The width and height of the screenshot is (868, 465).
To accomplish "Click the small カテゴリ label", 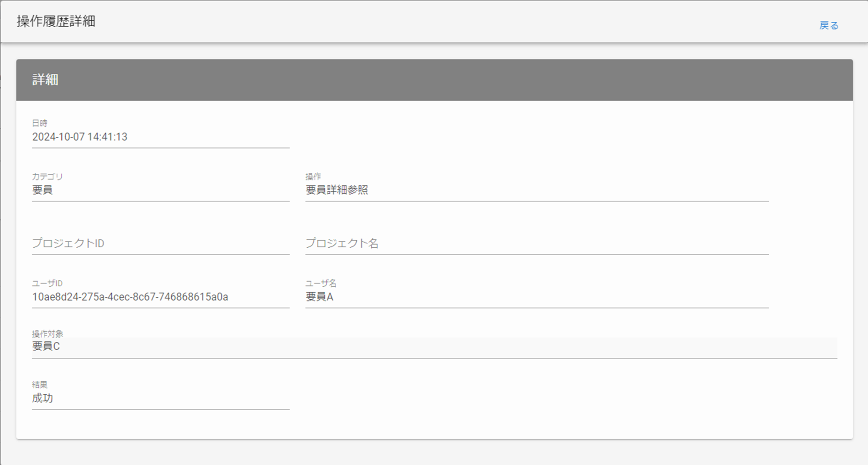I will click(x=48, y=177).
